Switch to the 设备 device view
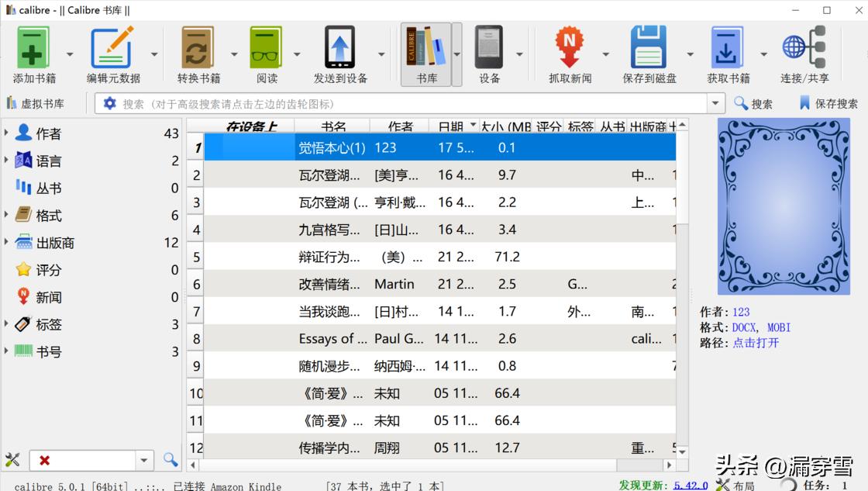Screen dimensions: 868x491 pos(489,47)
